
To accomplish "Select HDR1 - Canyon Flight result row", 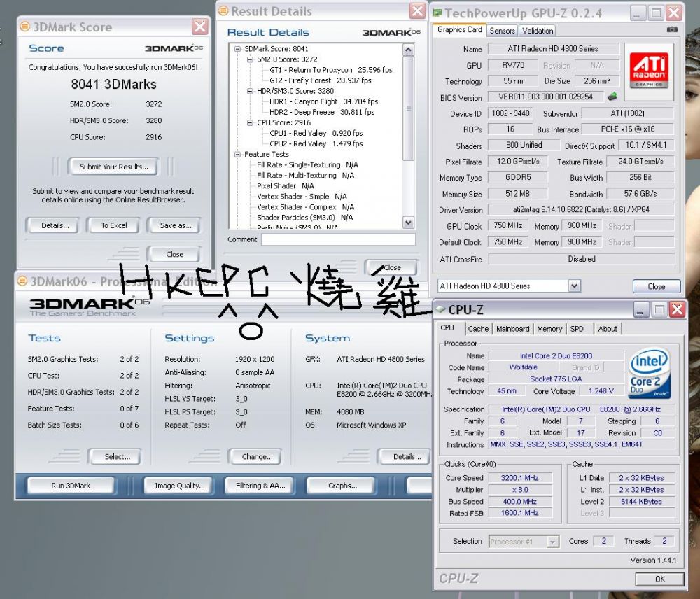I will [x=323, y=101].
